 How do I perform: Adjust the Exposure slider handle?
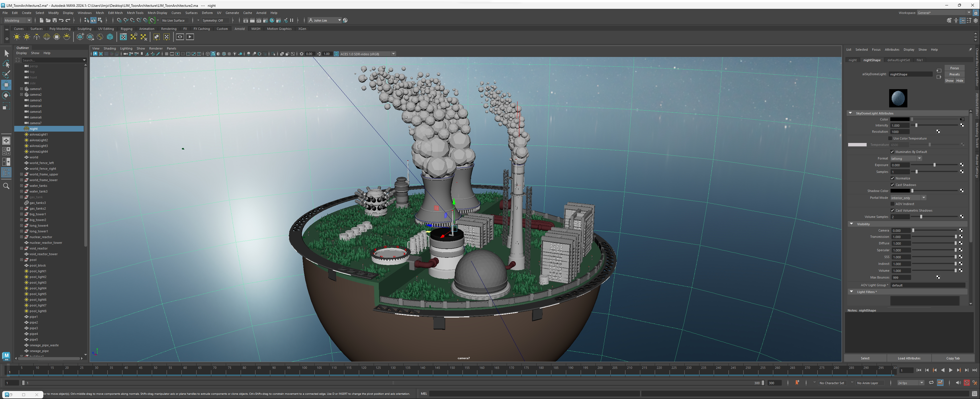[x=934, y=165]
